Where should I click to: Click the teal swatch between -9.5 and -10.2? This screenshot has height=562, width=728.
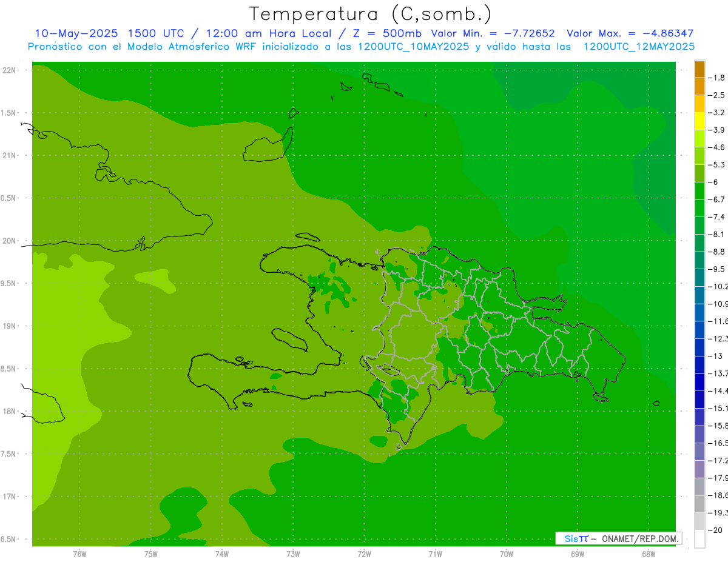[699, 277]
